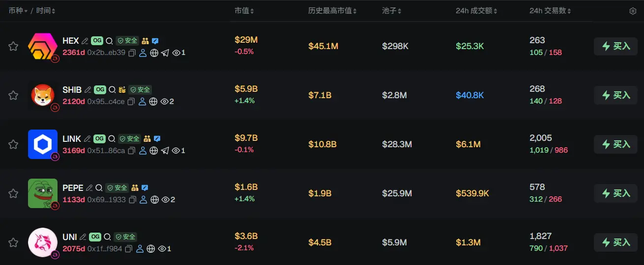Open UNI creator profile person icon

[x=140, y=249]
